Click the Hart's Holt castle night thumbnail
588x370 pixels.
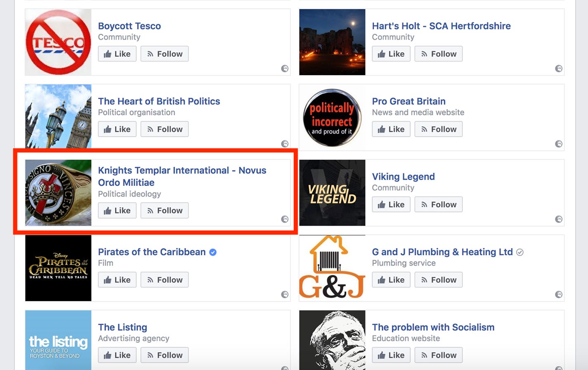[x=332, y=42]
